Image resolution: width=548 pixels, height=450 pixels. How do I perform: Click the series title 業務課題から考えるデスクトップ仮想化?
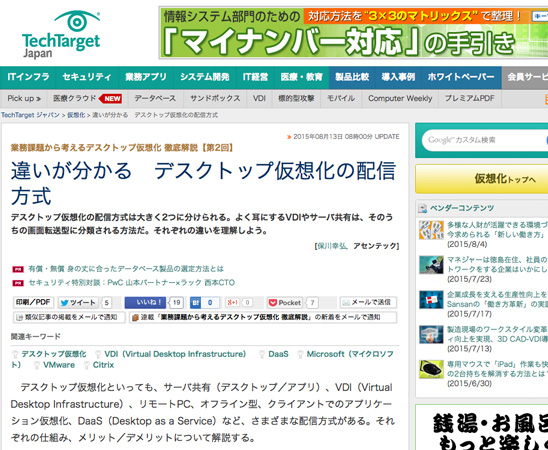point(122,148)
